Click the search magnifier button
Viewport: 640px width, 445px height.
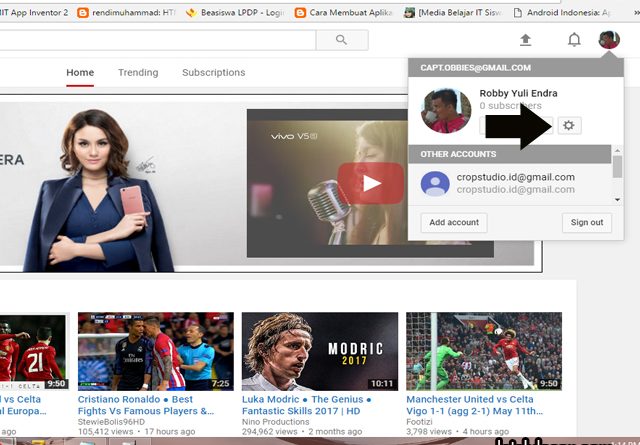pos(342,40)
